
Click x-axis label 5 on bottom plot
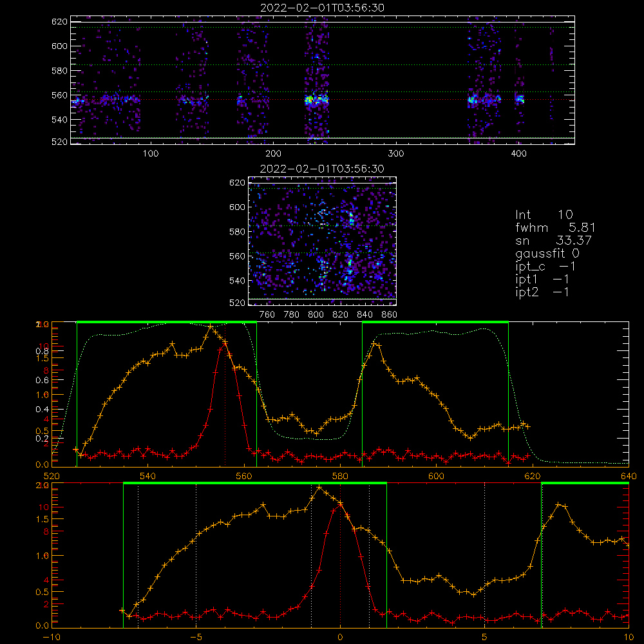pos(485,637)
